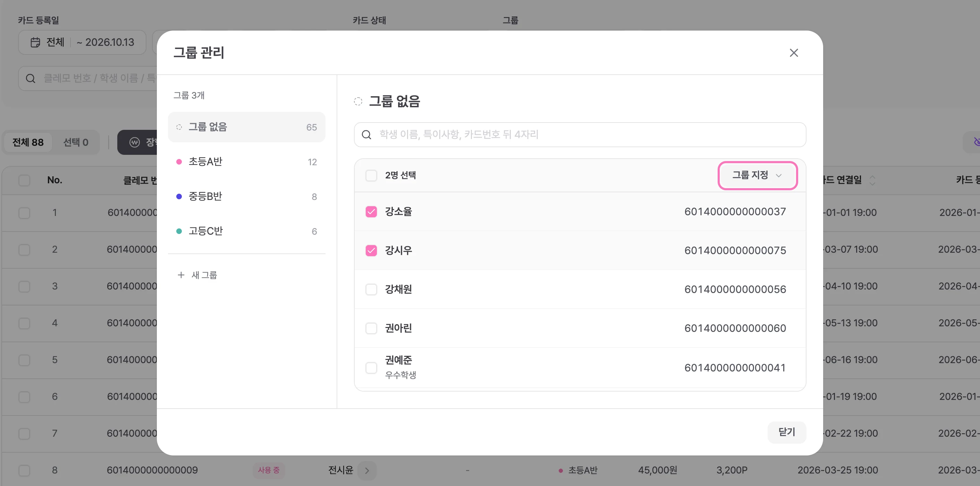Click the pink dot of 초등A반
980x486 pixels.
[179, 162]
